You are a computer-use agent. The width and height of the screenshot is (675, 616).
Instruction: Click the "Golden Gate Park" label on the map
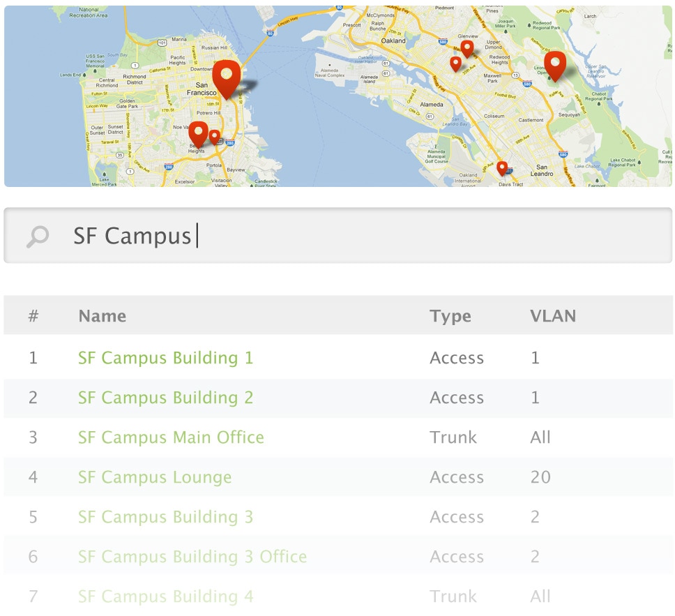(x=127, y=103)
